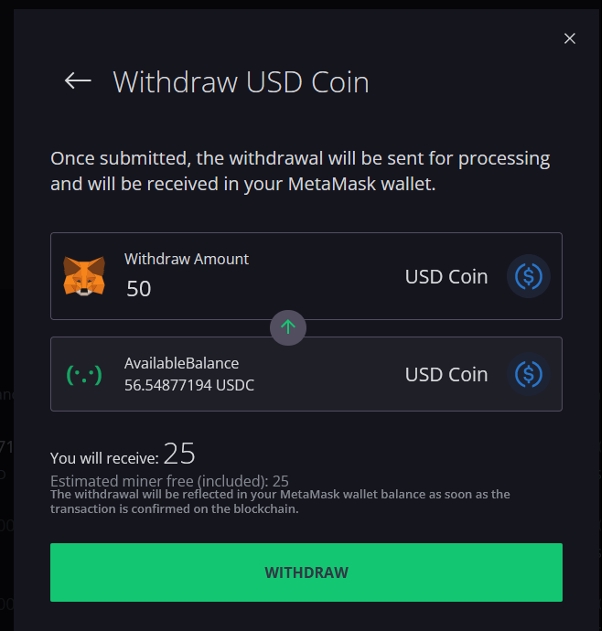This screenshot has width=602, height=631.
Task: Click the green face logo beside AvailableBalance
Action: pos(84,374)
